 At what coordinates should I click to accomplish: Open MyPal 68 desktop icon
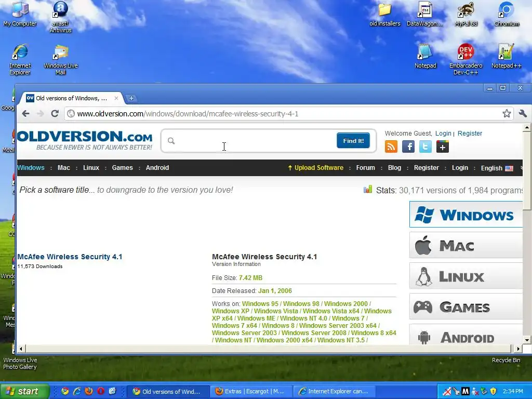[466, 14]
